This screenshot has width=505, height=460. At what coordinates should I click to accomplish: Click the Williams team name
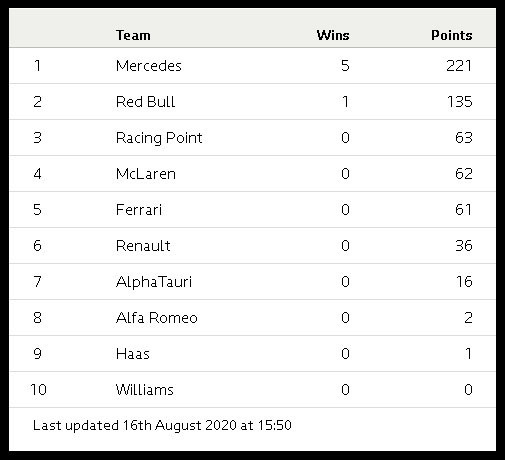pyautogui.click(x=145, y=390)
